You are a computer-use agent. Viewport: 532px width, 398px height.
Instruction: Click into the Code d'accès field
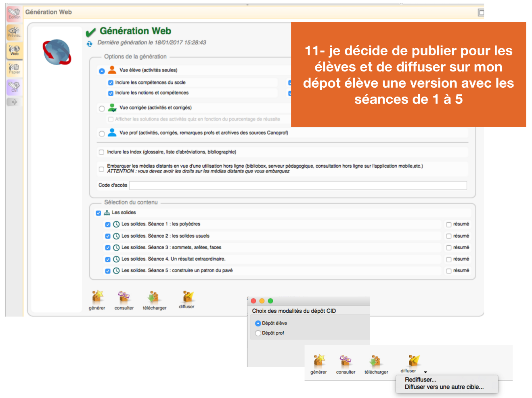(x=298, y=185)
